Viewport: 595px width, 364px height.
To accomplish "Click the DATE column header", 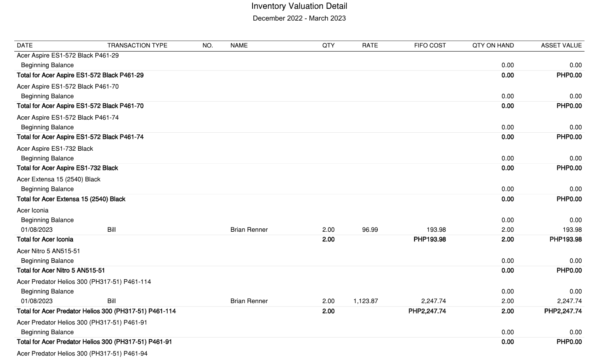I will pos(25,45).
